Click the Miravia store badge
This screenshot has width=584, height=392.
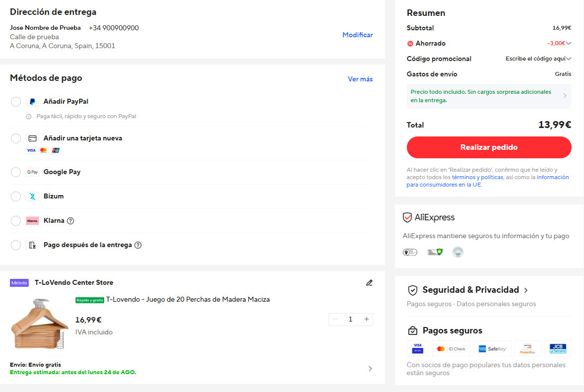19,283
